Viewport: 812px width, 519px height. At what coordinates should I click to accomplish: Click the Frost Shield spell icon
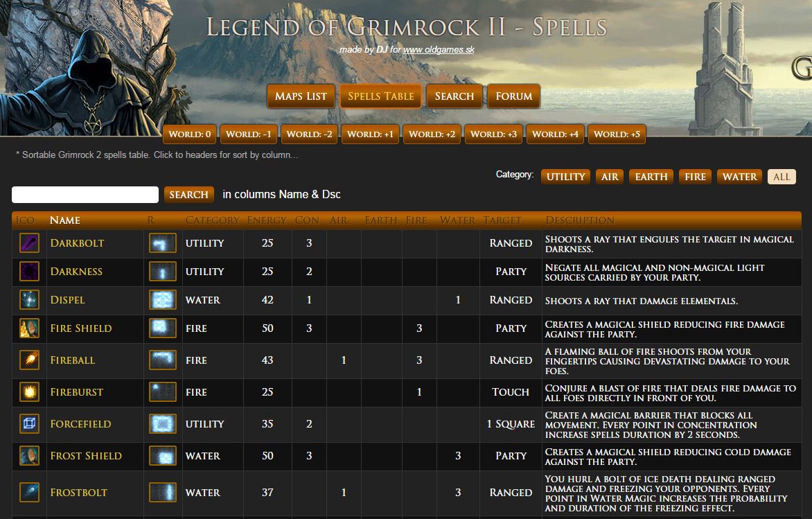pos(30,456)
